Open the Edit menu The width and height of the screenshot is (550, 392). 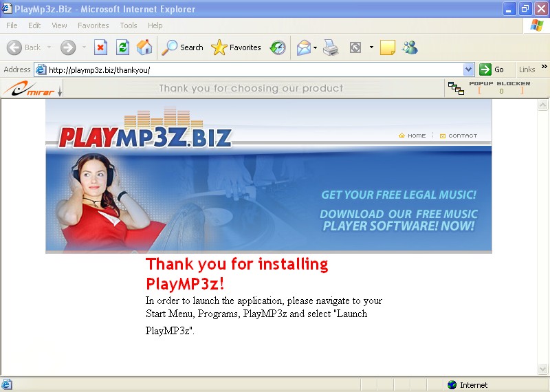click(x=34, y=25)
